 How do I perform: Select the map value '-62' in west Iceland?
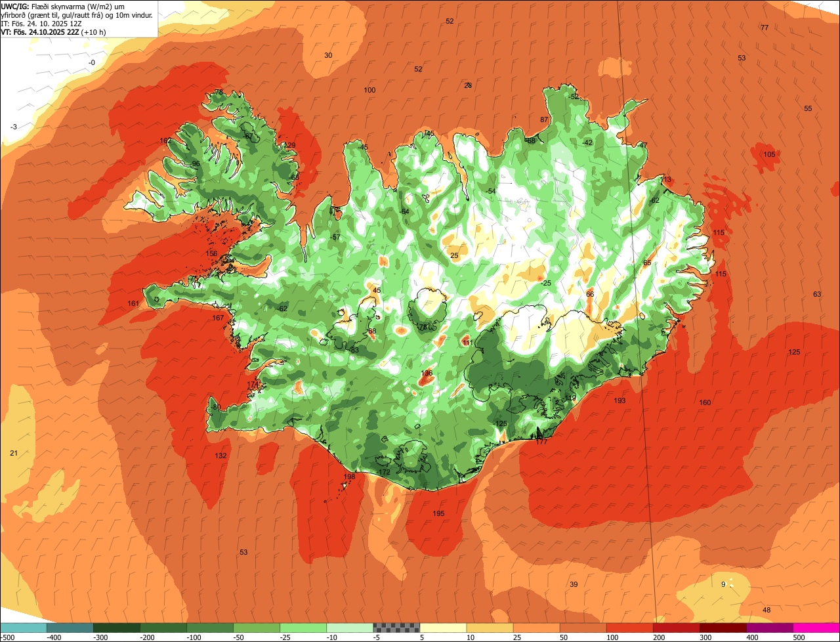283,309
